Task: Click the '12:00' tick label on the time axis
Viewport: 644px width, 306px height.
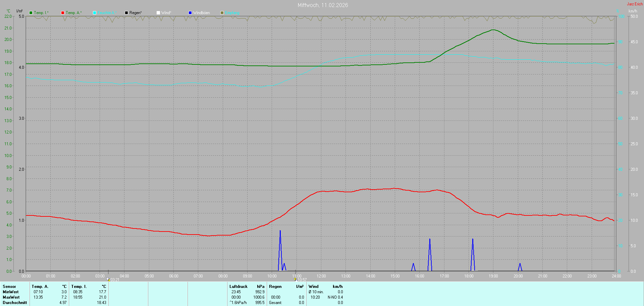Action: [x=321, y=276]
